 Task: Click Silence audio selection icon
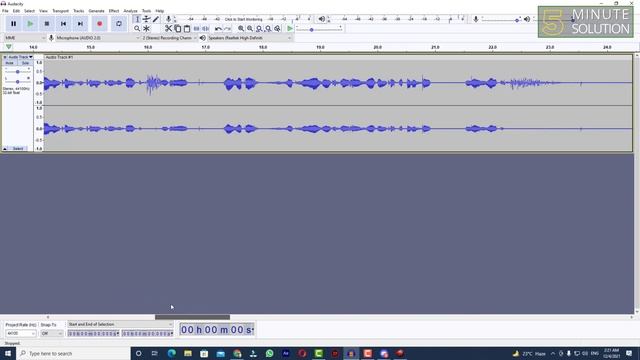tap(205, 29)
